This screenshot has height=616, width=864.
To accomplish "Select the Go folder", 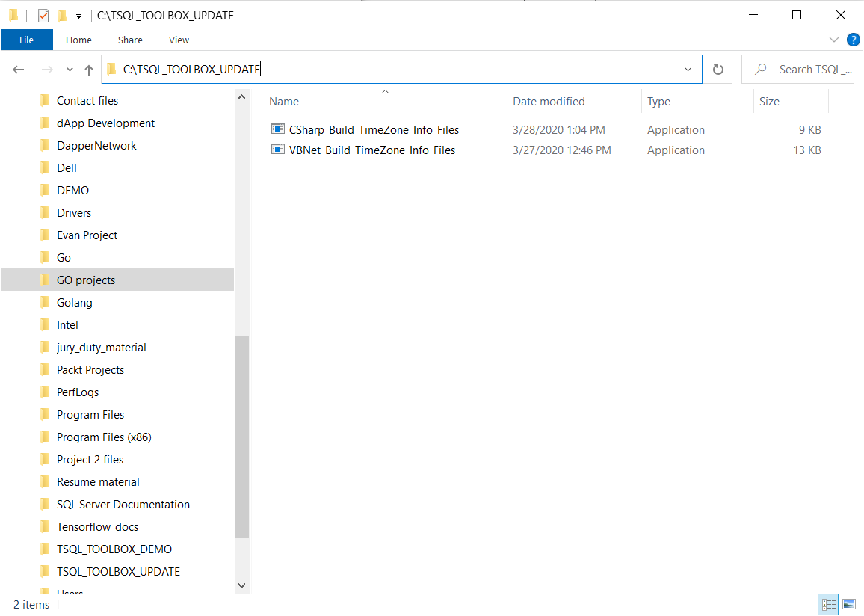I will click(64, 258).
